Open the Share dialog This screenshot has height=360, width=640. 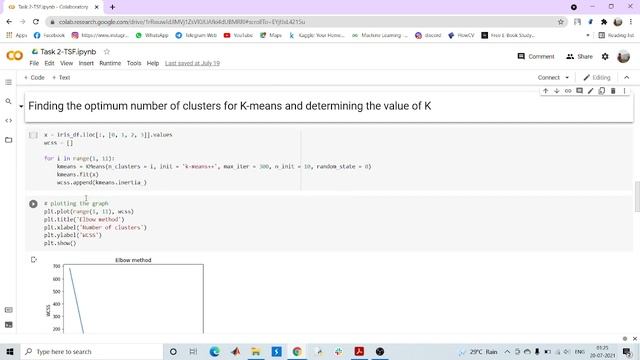pyautogui.click(x=579, y=57)
